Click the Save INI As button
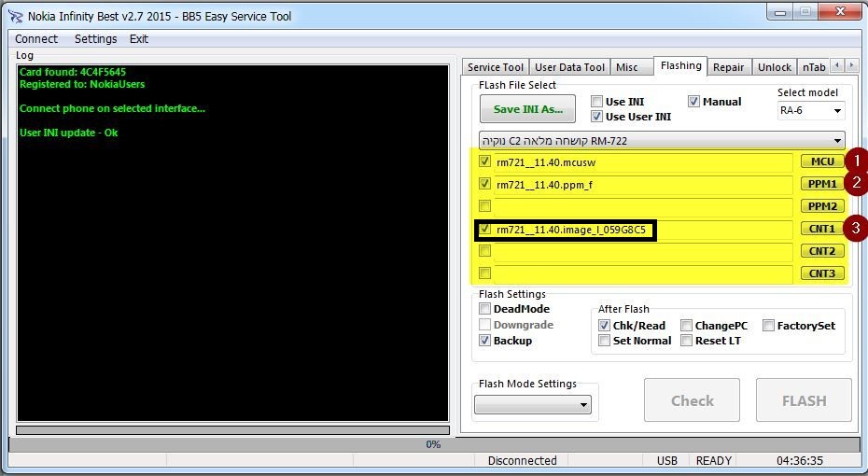868x476 pixels. tap(527, 109)
